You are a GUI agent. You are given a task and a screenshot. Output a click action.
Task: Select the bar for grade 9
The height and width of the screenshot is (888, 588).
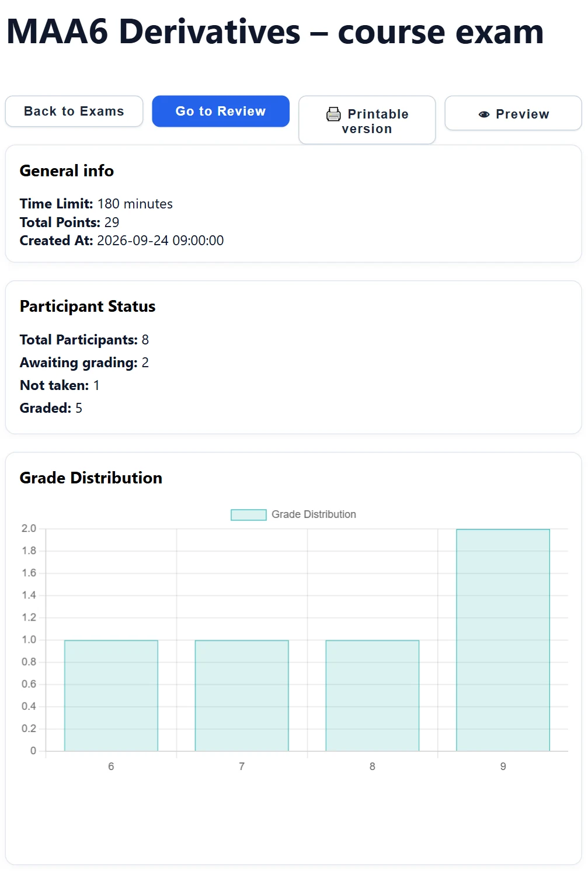[x=503, y=640]
